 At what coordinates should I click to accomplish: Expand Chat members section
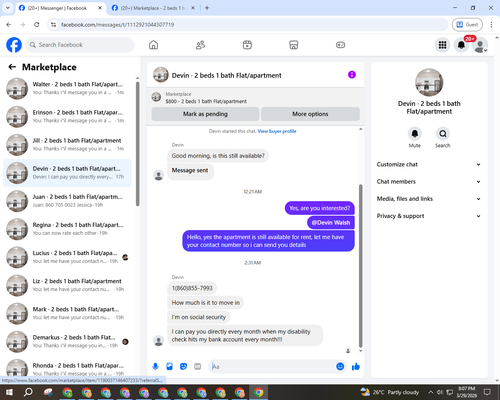pos(429,182)
